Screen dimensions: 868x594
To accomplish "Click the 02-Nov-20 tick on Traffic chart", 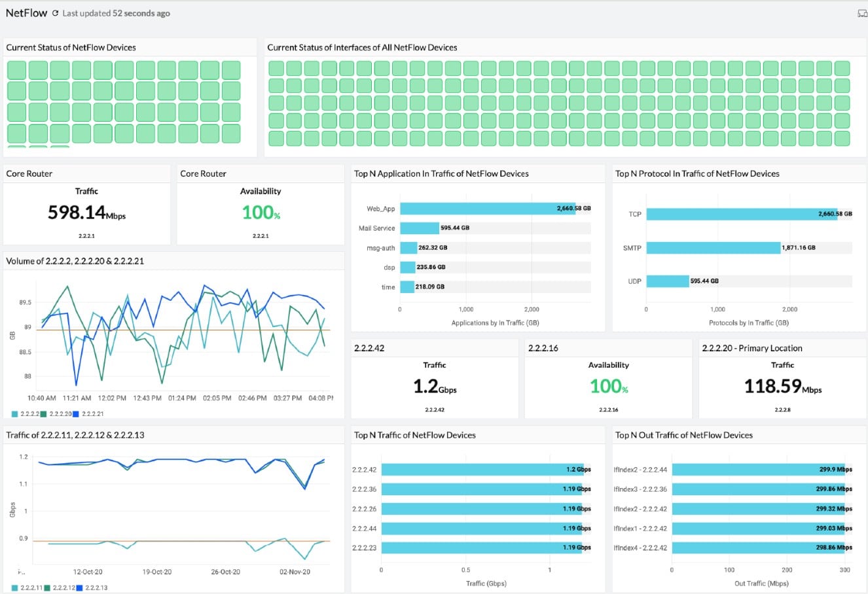I will 295,572.
